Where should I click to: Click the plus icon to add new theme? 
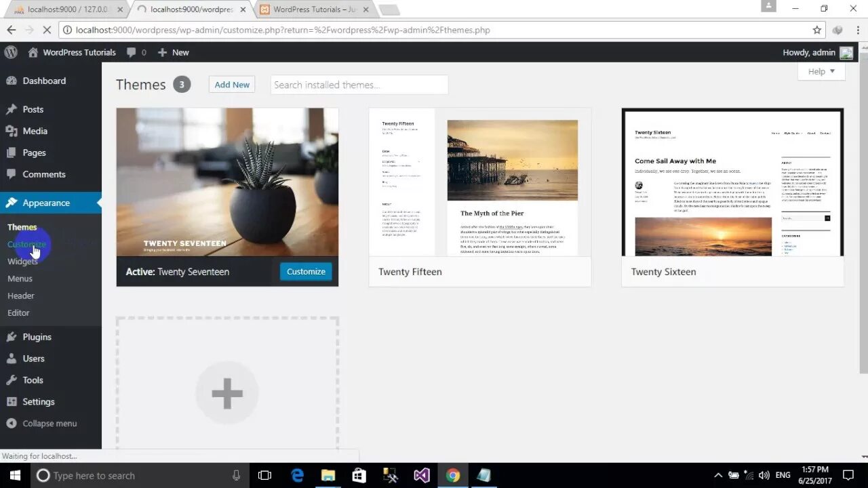(227, 393)
